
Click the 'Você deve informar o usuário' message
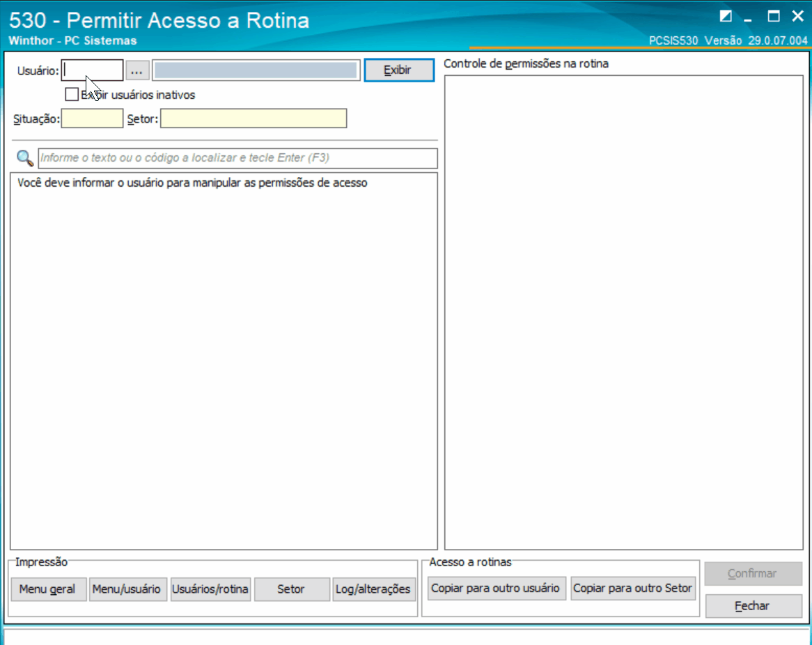click(192, 183)
